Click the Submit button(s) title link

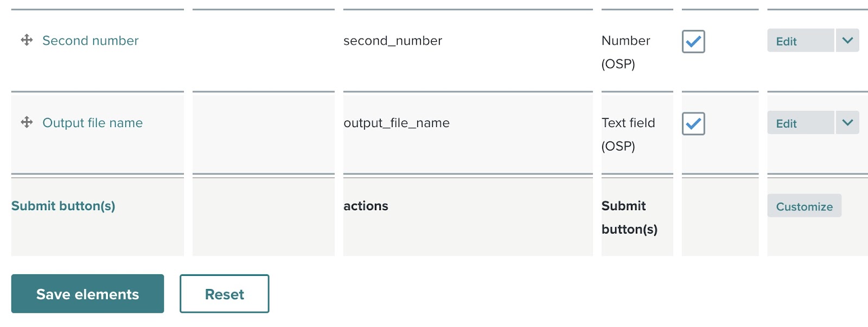63,206
